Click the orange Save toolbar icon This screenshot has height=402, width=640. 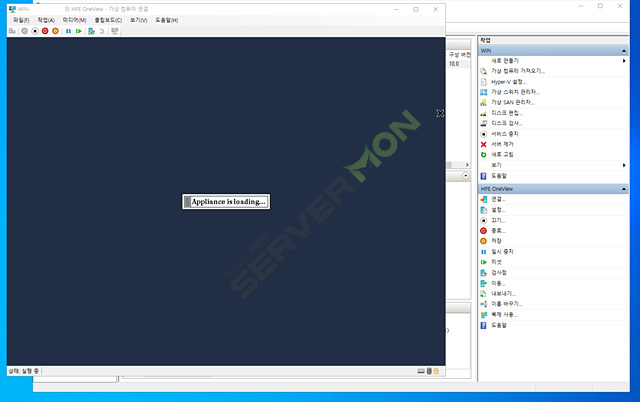coord(55,31)
